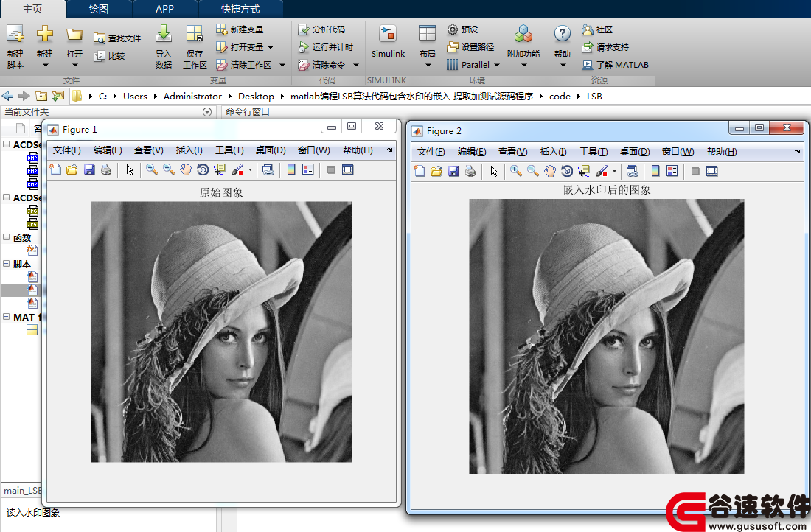Click the yellow plus New icon
Screen dimensions: 811x532
coord(45,34)
